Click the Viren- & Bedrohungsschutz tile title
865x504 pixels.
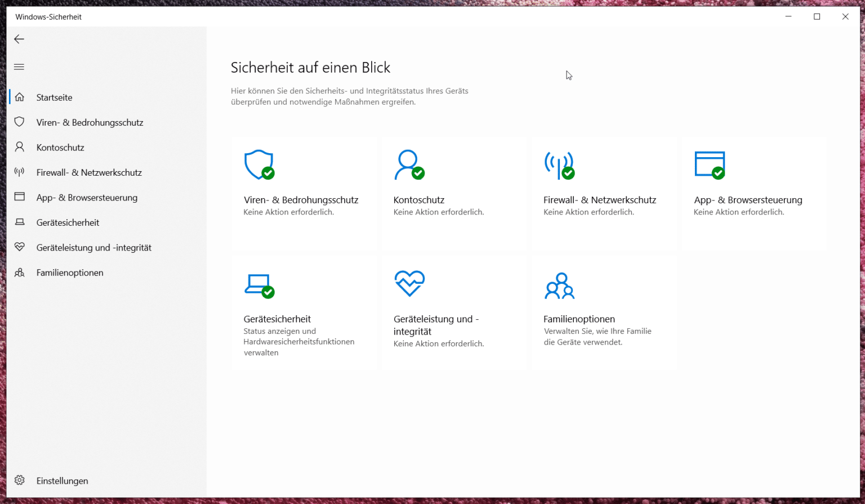coord(301,200)
